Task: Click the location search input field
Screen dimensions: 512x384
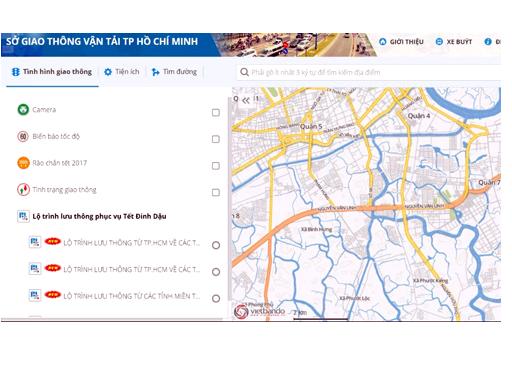Action: pyautogui.click(x=368, y=72)
